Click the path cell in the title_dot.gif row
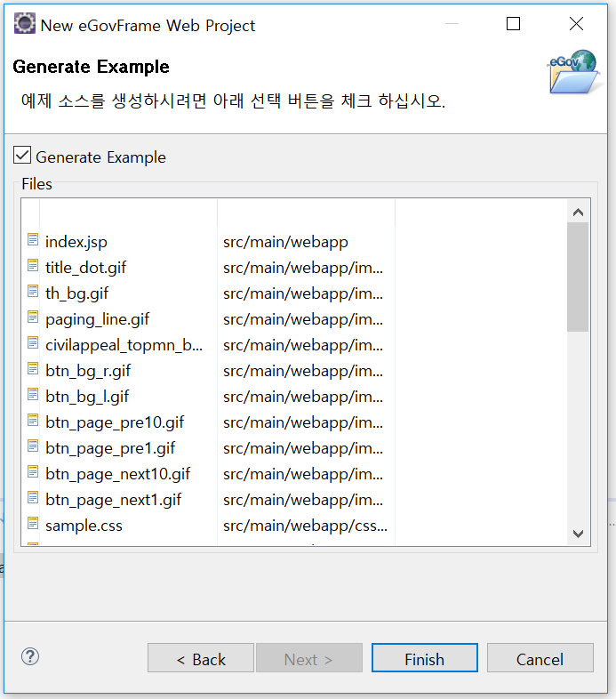This screenshot has height=699, width=616. 303,268
